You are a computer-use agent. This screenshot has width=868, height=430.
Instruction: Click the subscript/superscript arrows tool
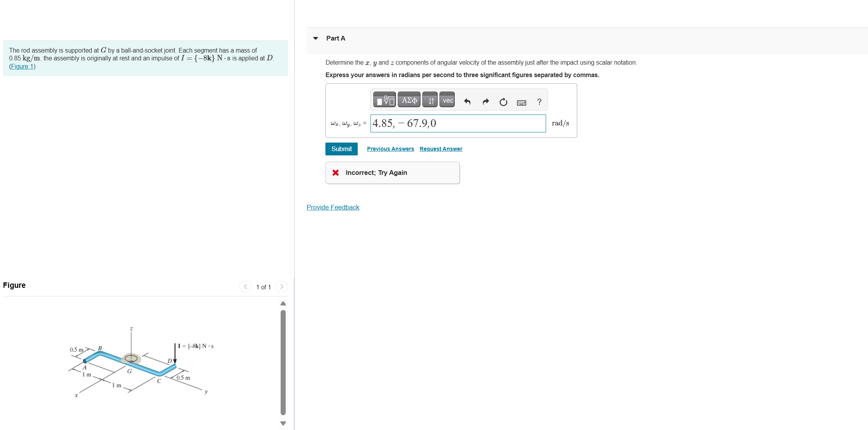[x=430, y=100]
